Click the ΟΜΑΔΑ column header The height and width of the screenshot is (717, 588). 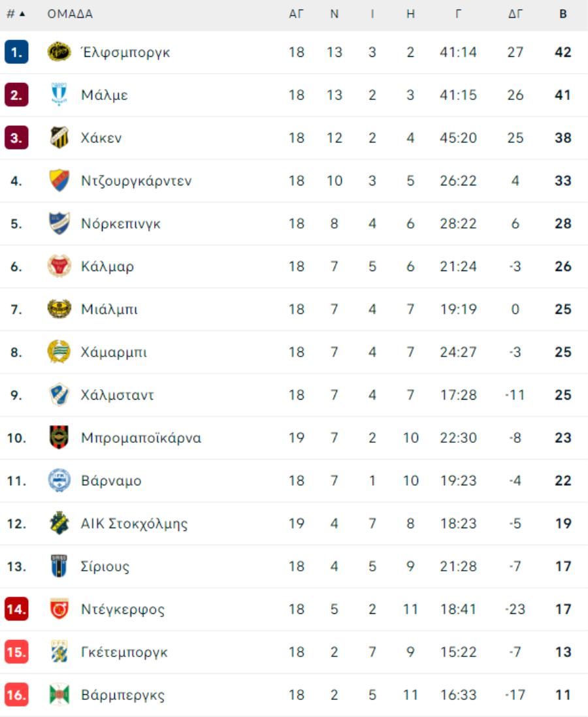point(70,14)
